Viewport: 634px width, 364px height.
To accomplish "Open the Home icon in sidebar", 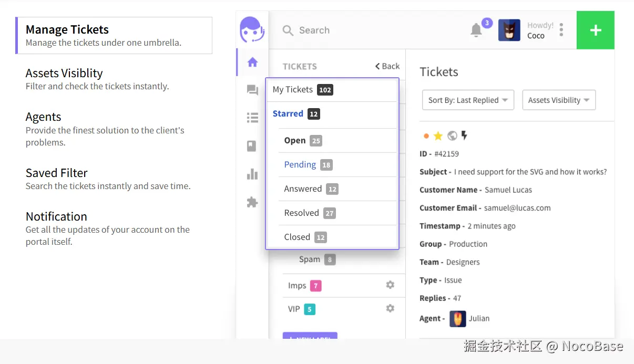I will tap(252, 63).
